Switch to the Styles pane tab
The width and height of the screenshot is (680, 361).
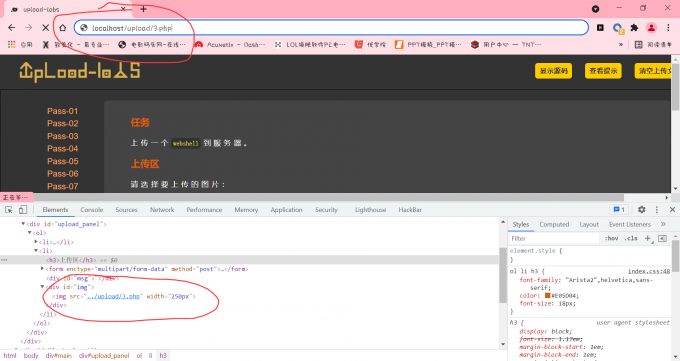pyautogui.click(x=520, y=224)
